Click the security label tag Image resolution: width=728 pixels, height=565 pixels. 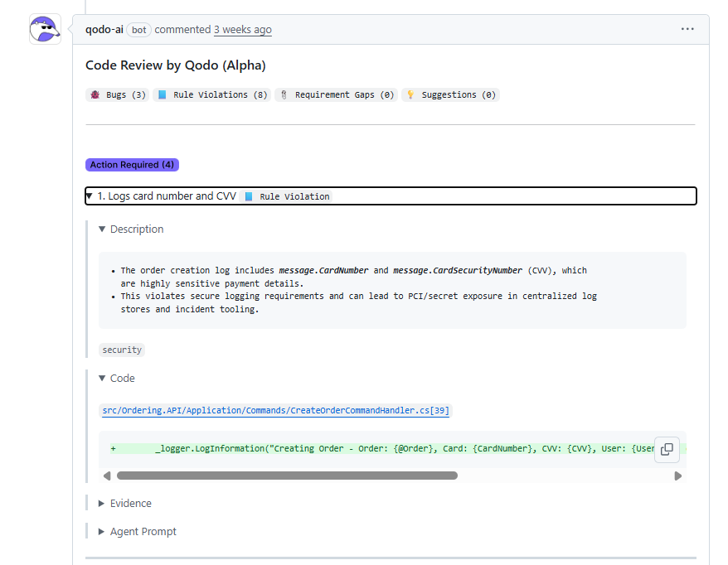point(122,350)
